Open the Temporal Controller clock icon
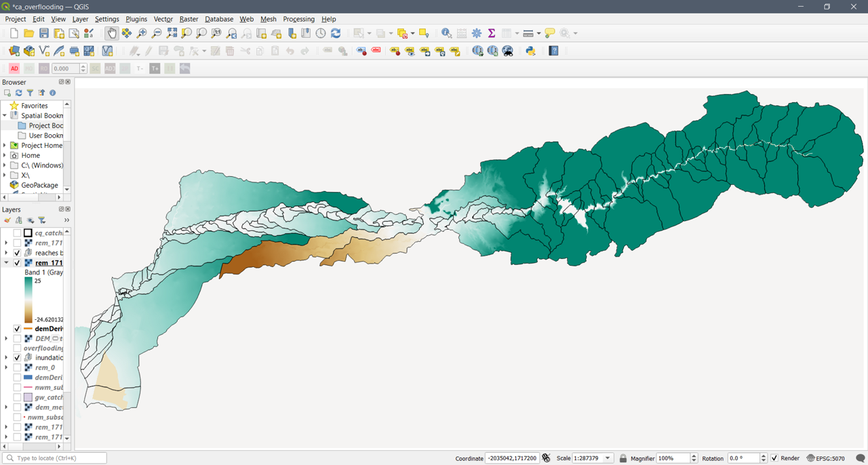 click(319, 33)
